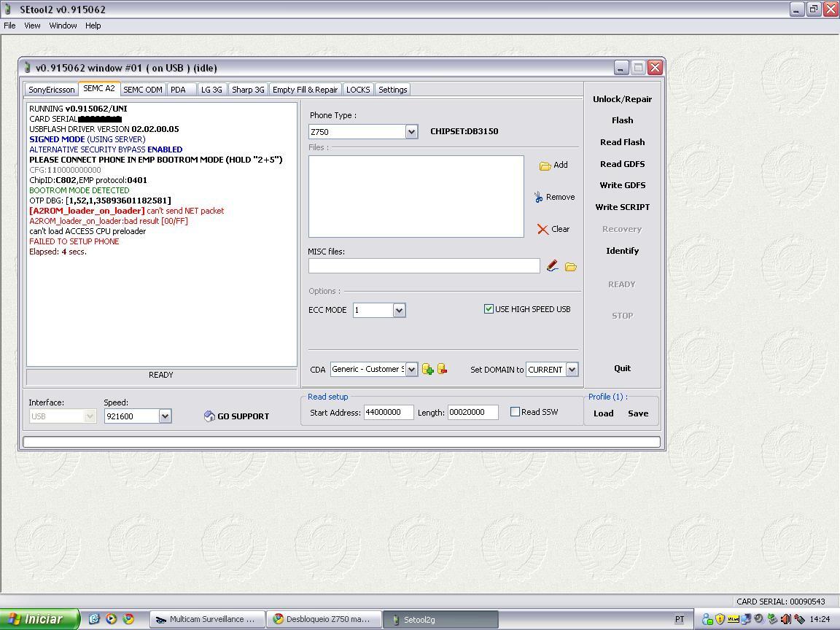Open the disabled Interface USB dropdown
The width and height of the screenshot is (840, 630).
point(90,416)
